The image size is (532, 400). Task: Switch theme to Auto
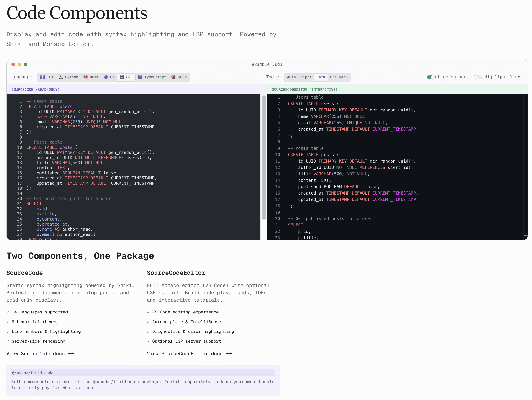pos(291,77)
